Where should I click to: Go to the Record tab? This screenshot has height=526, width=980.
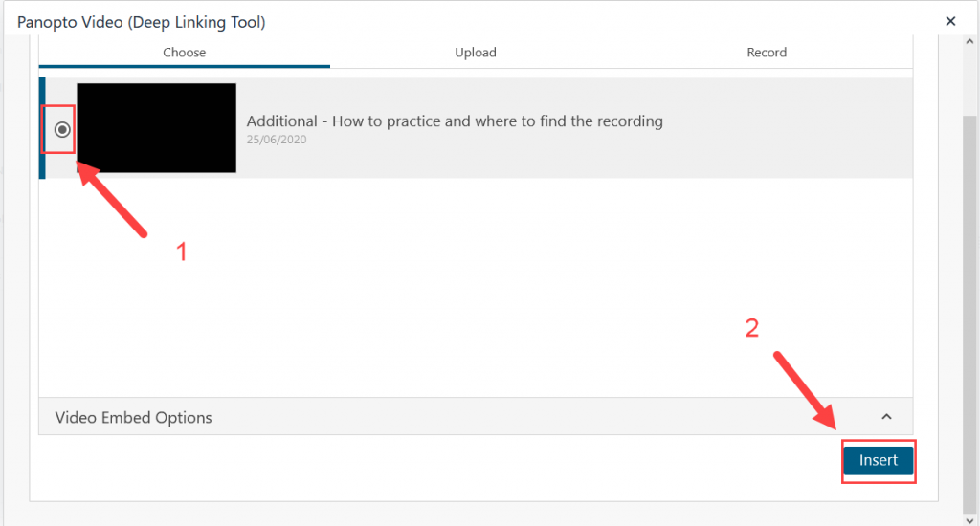tap(767, 53)
